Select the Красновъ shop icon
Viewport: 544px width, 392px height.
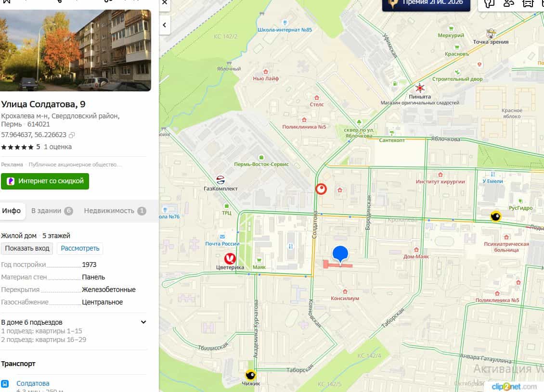click(x=457, y=47)
